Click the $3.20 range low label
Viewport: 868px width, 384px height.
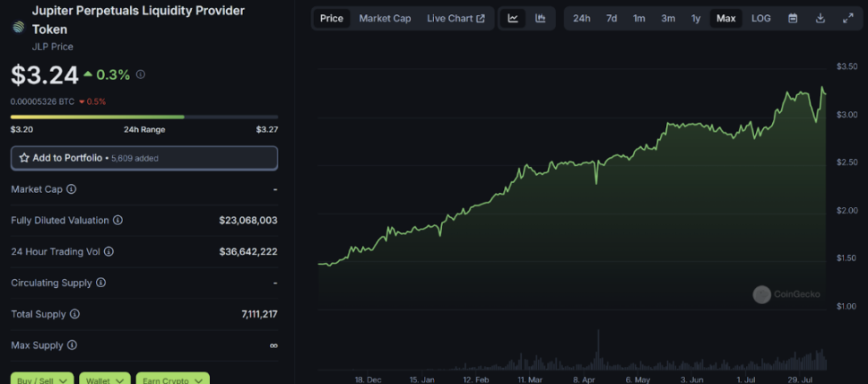tap(21, 130)
